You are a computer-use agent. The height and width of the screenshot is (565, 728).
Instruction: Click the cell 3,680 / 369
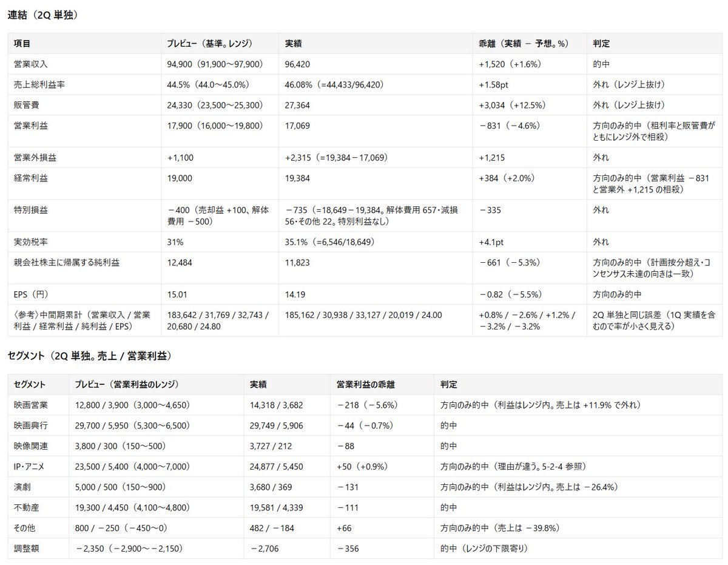pos(272,487)
